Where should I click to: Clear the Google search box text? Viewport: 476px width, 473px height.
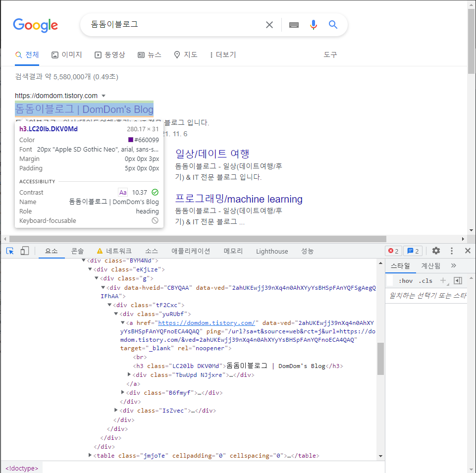tap(269, 25)
